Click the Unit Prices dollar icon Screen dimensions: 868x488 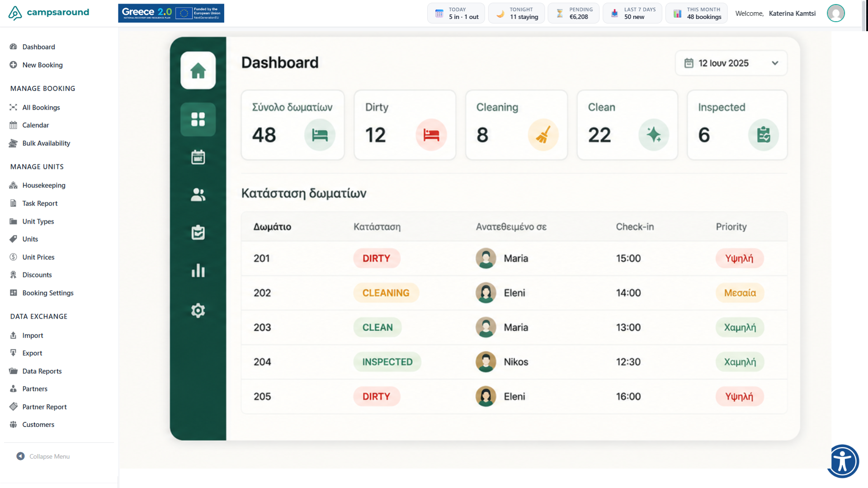click(x=13, y=257)
